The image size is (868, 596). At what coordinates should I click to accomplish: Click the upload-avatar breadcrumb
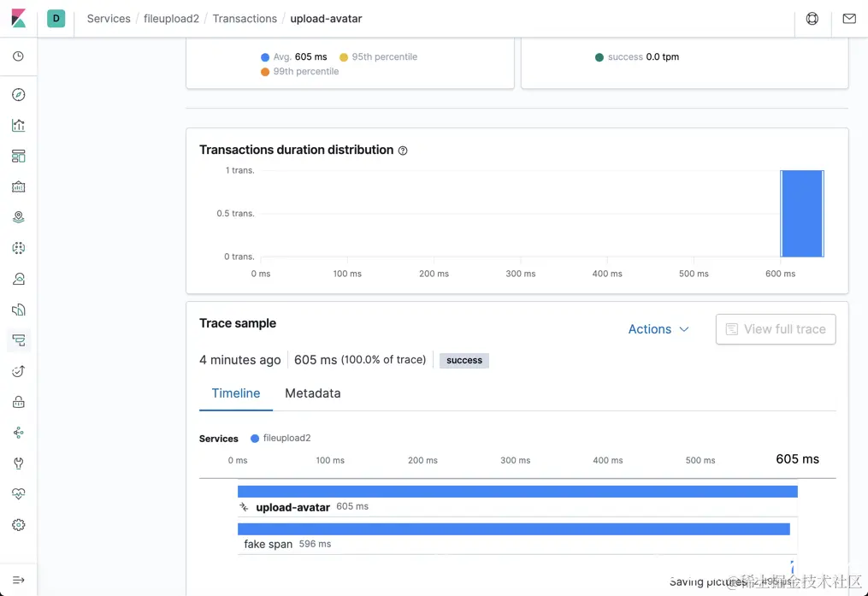326,18
